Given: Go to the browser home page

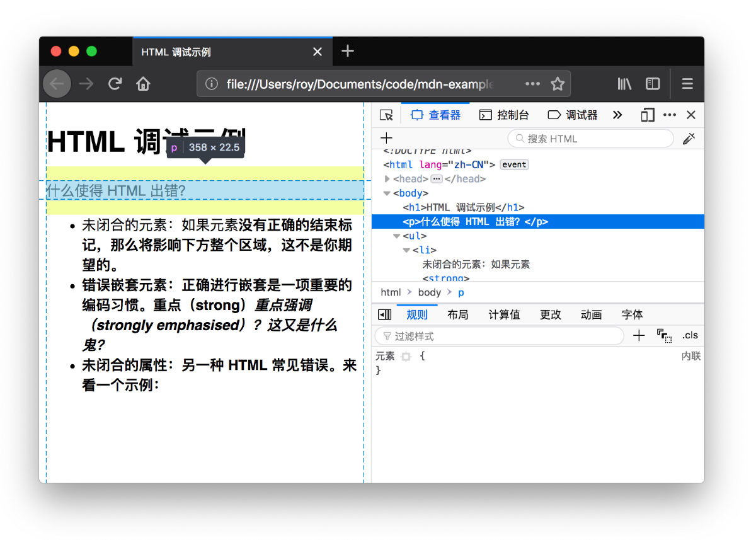Looking at the screenshot, I should pos(144,84).
